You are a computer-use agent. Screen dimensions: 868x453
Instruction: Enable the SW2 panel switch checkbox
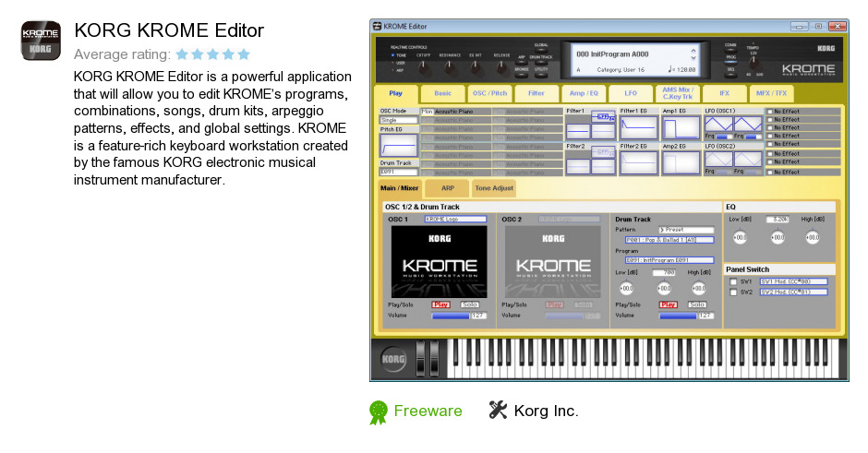coord(733,292)
